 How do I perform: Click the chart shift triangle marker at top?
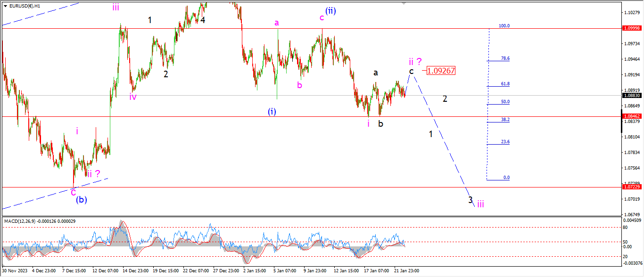pyautogui.click(x=404, y=3)
